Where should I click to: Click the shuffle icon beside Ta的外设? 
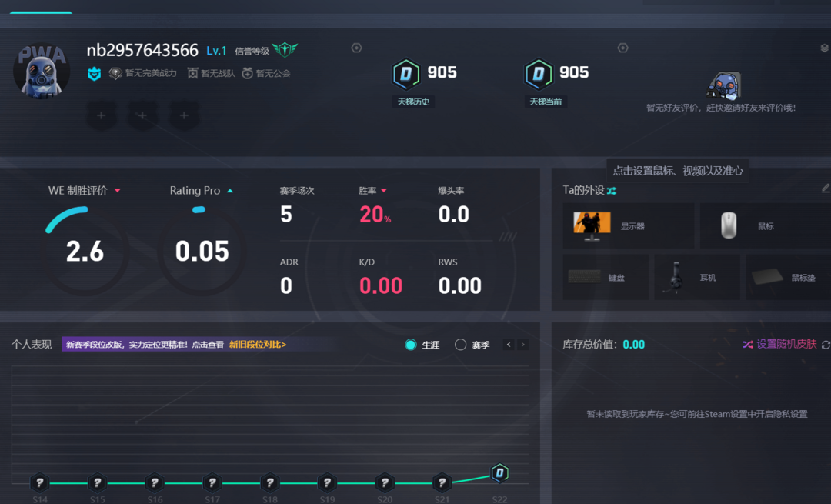point(612,190)
